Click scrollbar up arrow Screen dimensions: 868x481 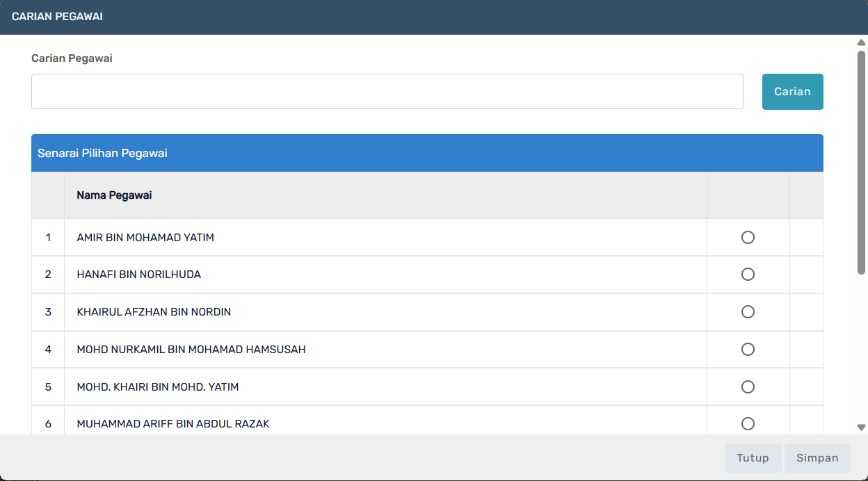(861, 42)
